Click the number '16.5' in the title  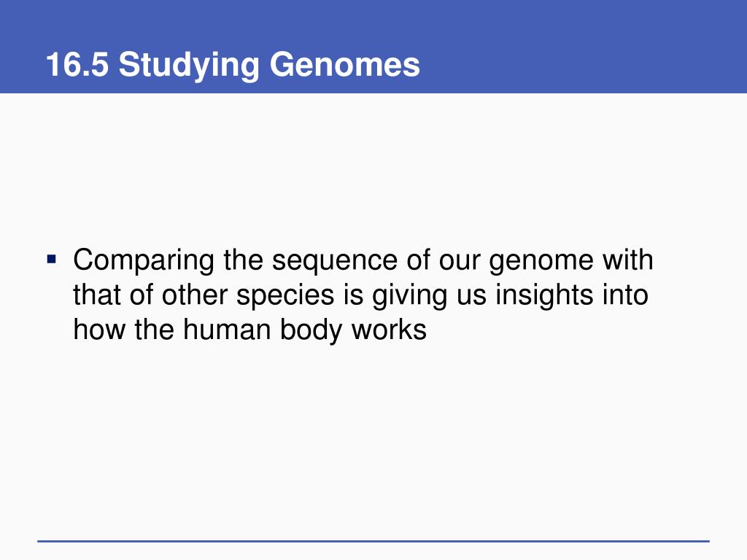click(x=77, y=65)
